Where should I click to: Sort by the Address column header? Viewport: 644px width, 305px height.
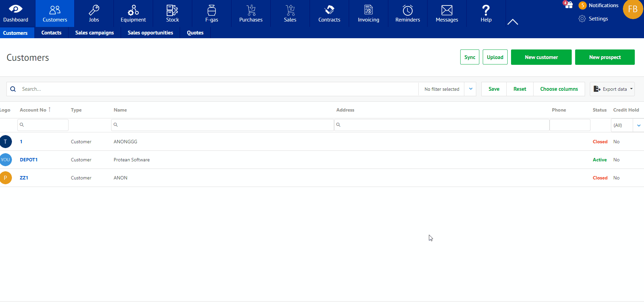pos(345,110)
